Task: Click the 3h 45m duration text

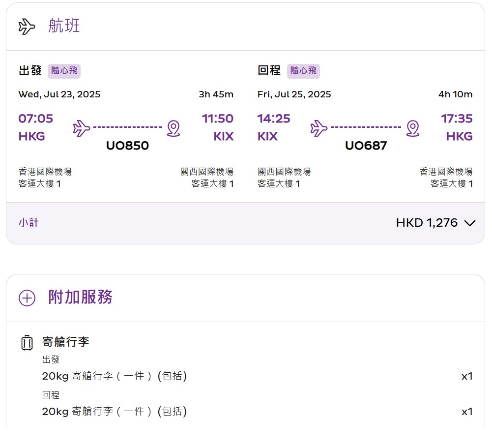Action: [216, 94]
